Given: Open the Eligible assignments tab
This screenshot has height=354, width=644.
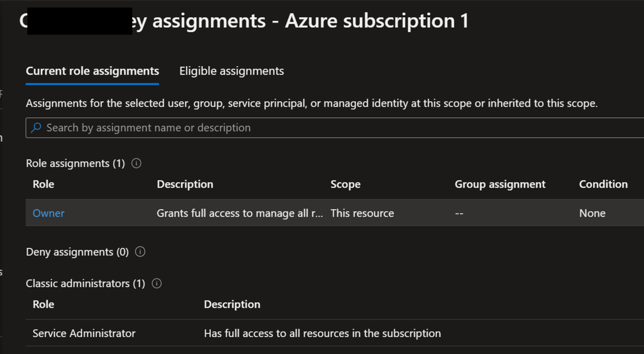Looking at the screenshot, I should 232,71.
